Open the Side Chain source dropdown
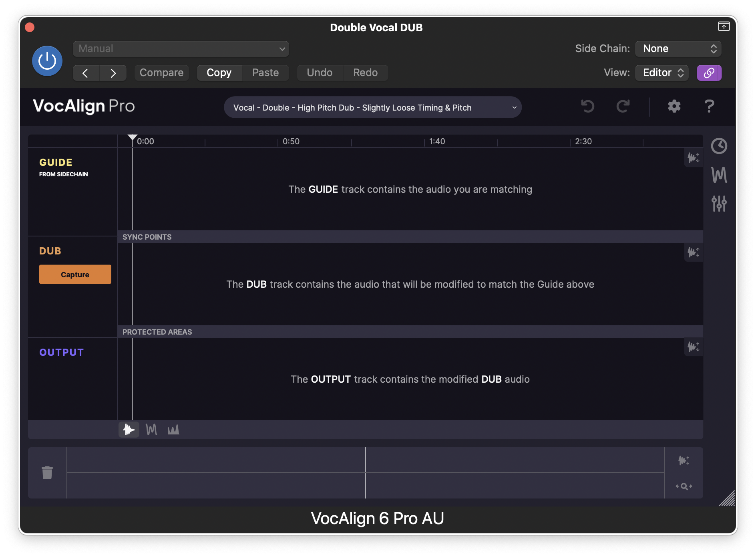The width and height of the screenshot is (756, 557). pos(678,49)
